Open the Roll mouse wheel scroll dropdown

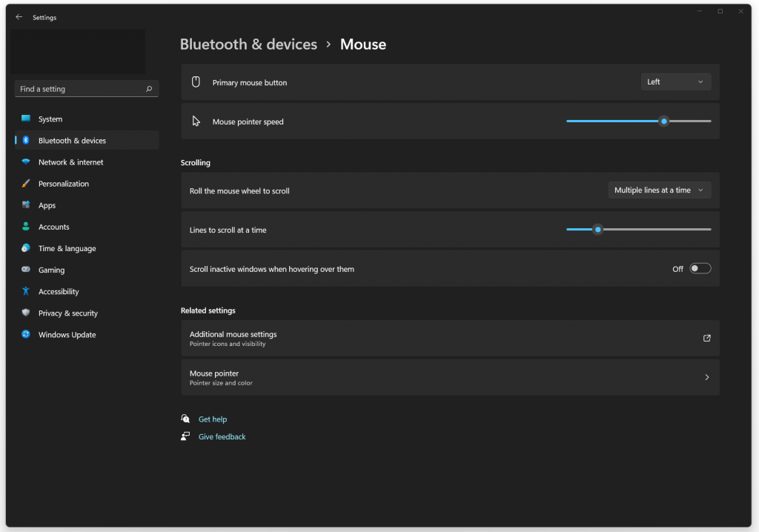[x=659, y=190]
